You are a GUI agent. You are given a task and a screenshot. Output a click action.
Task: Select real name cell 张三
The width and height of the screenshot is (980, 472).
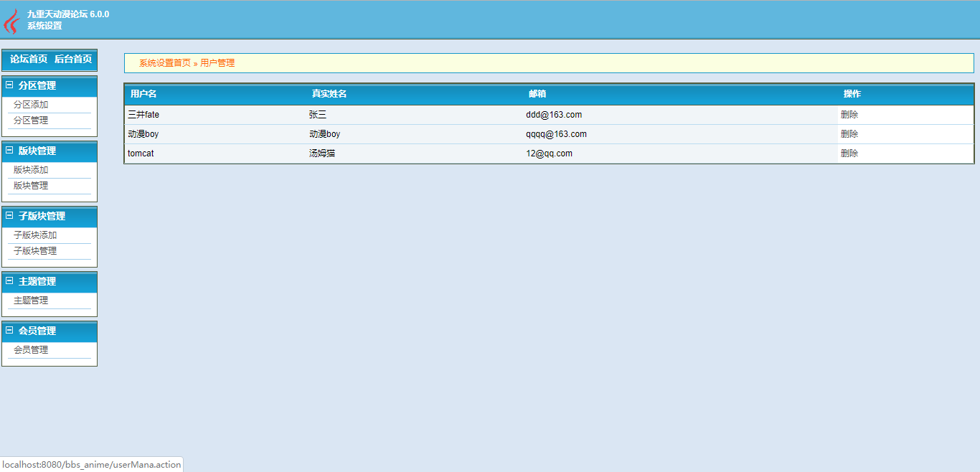click(x=318, y=115)
